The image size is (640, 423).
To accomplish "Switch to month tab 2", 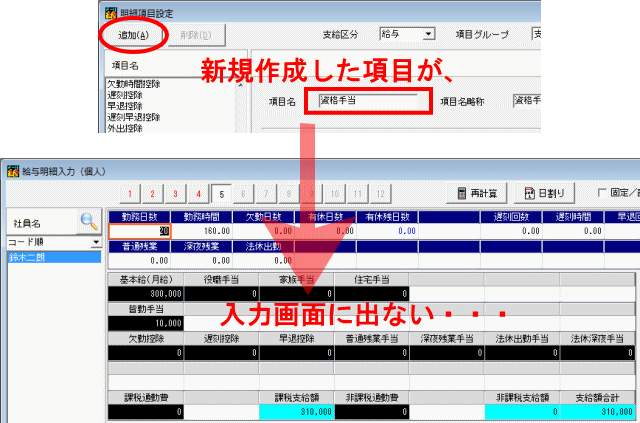I will pos(153,194).
